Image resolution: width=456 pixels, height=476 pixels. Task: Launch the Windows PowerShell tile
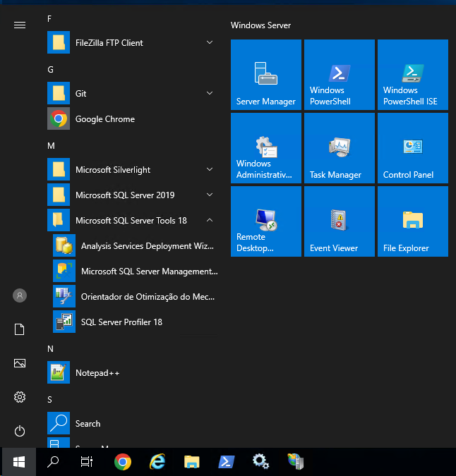click(340, 75)
